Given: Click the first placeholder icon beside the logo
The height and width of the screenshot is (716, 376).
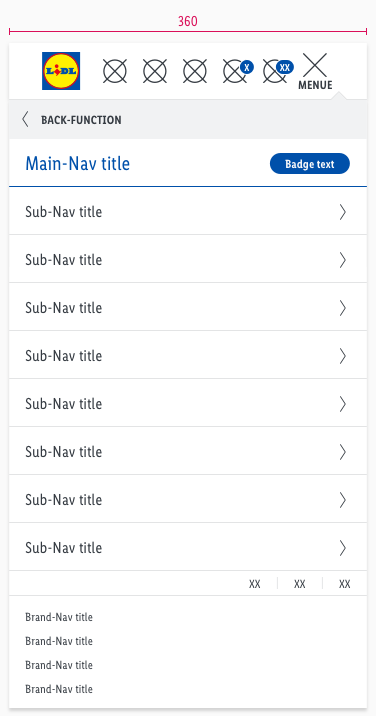Looking at the screenshot, I should pos(115,71).
